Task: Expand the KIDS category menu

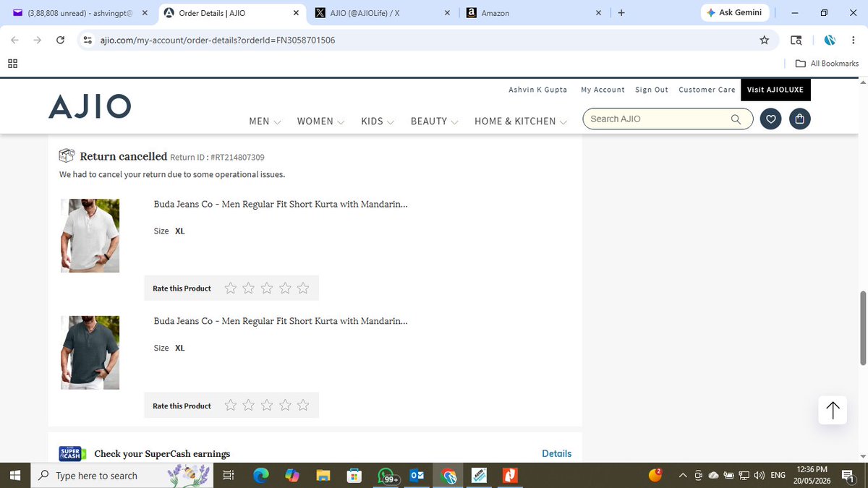Action: point(378,121)
